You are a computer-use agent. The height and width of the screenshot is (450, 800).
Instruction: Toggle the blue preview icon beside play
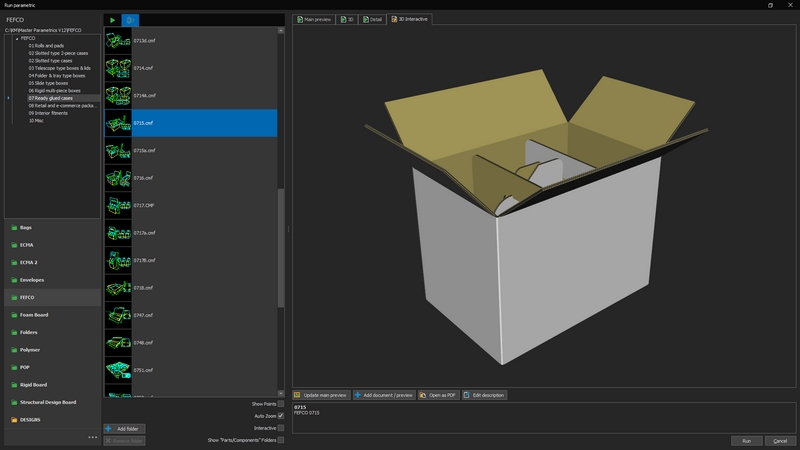click(130, 20)
